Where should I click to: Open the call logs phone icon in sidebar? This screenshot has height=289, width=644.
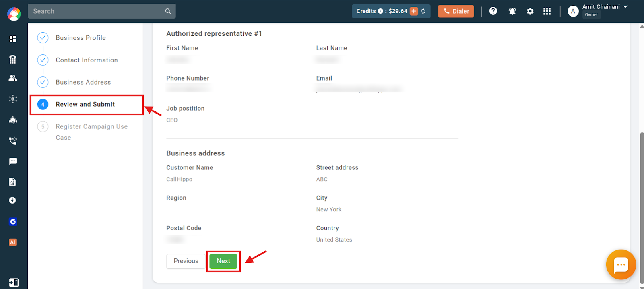[x=13, y=140]
